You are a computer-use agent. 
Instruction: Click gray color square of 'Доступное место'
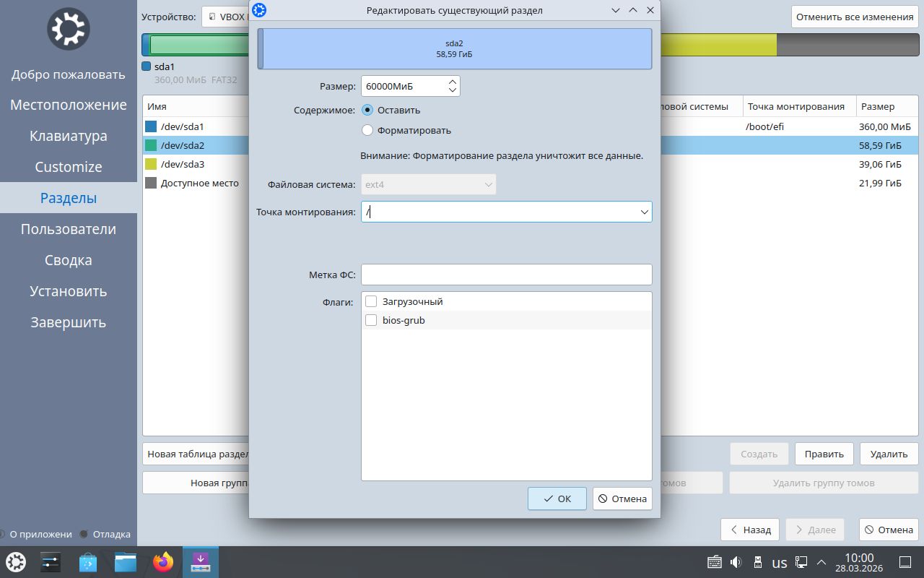pos(151,183)
